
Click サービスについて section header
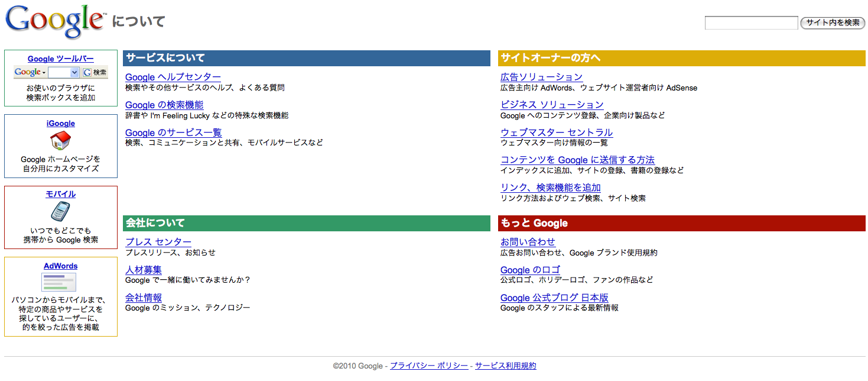coord(307,58)
